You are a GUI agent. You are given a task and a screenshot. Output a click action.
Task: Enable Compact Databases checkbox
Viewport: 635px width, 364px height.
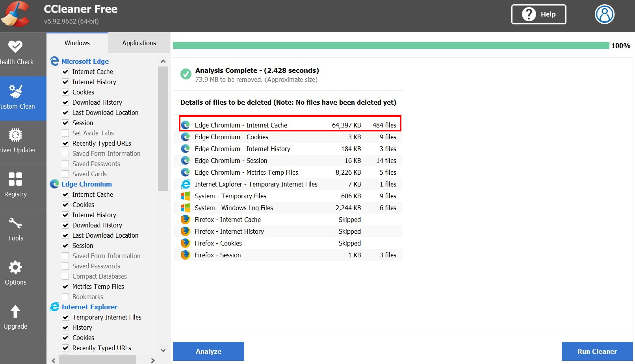65,276
